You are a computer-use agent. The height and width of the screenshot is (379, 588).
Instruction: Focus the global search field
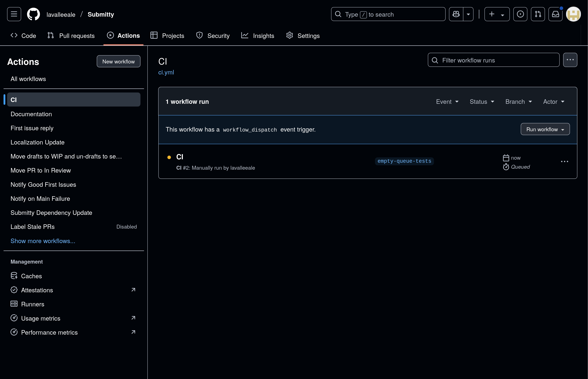388,14
